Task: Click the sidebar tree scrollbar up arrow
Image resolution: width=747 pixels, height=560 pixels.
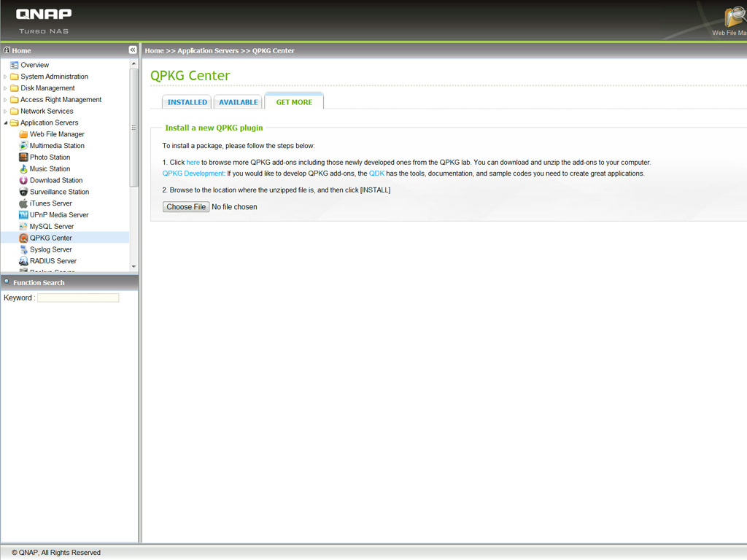Action: [x=134, y=63]
